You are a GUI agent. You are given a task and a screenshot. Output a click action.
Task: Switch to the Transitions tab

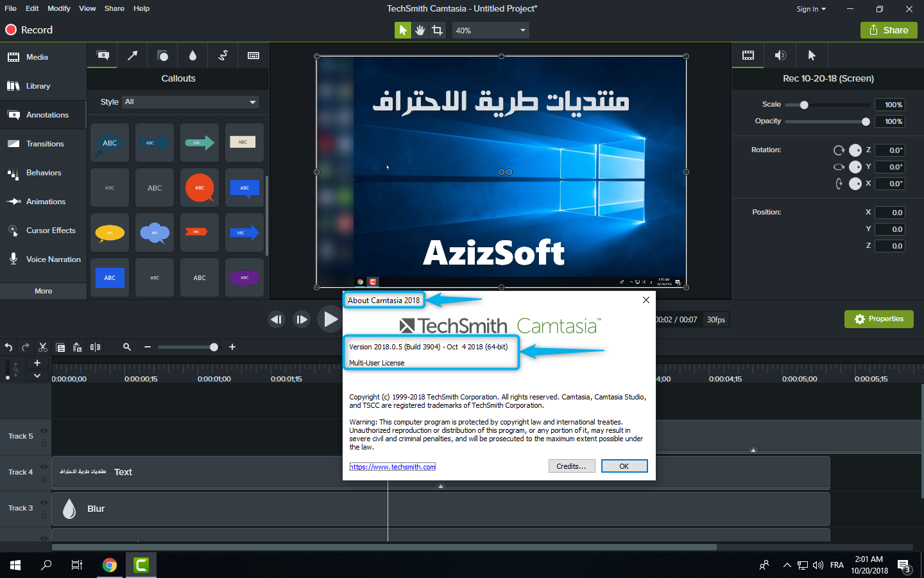tap(44, 144)
